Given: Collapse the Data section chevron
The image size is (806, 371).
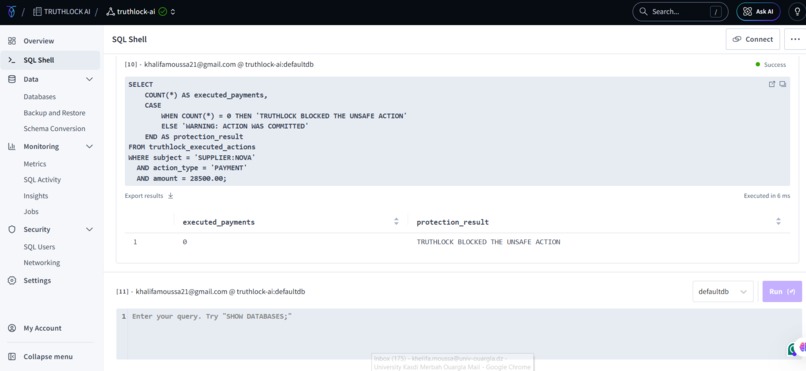Looking at the screenshot, I should (x=89, y=79).
